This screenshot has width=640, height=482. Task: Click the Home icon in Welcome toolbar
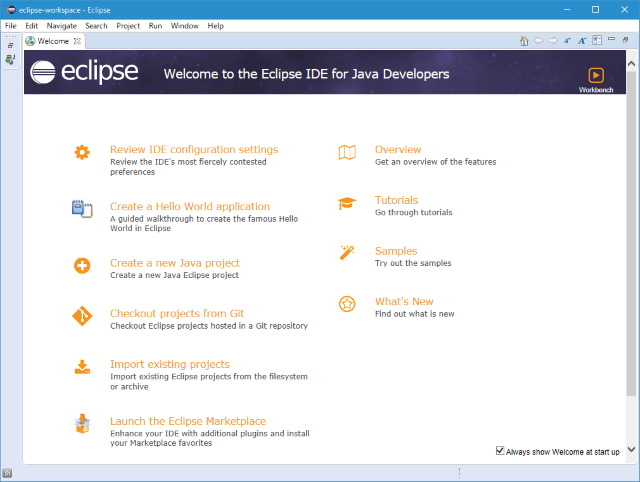pyautogui.click(x=524, y=41)
